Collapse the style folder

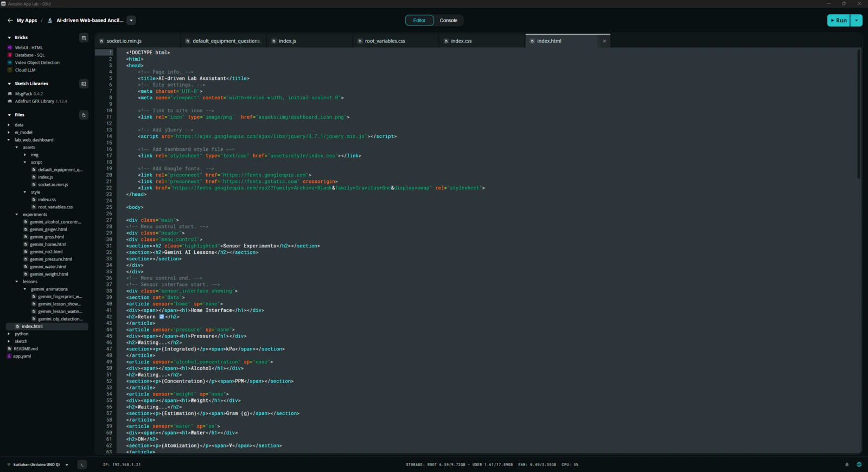[25, 192]
